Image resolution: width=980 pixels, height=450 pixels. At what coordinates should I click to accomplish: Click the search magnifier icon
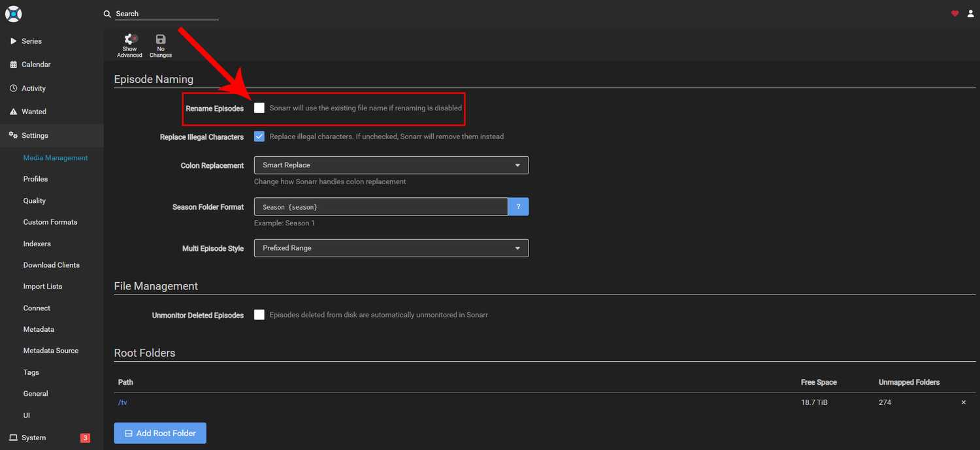107,14
